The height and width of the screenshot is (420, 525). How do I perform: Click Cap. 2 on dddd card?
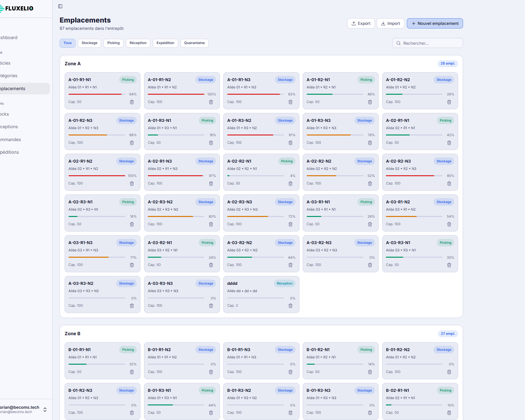[x=233, y=306]
